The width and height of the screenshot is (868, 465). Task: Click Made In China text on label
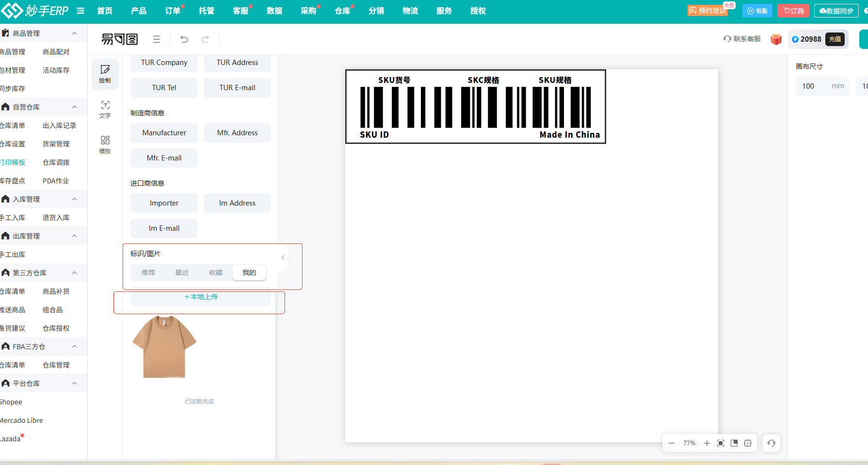(570, 135)
